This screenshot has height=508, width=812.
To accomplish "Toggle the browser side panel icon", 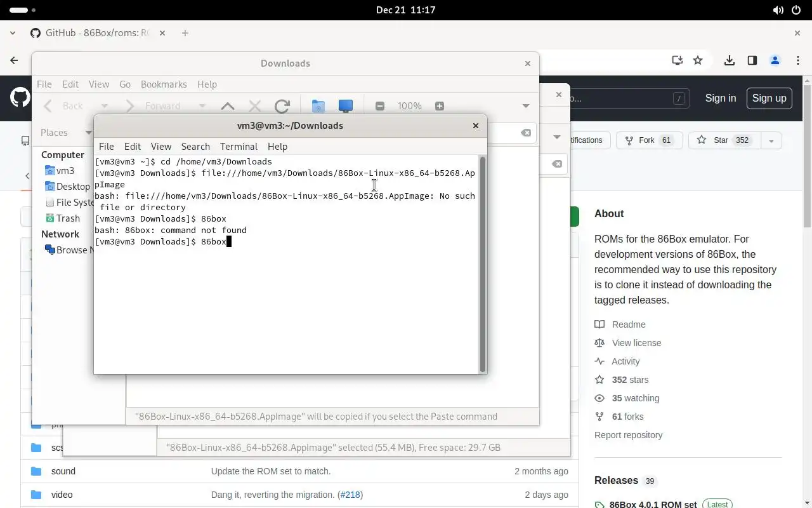I will (x=752, y=60).
